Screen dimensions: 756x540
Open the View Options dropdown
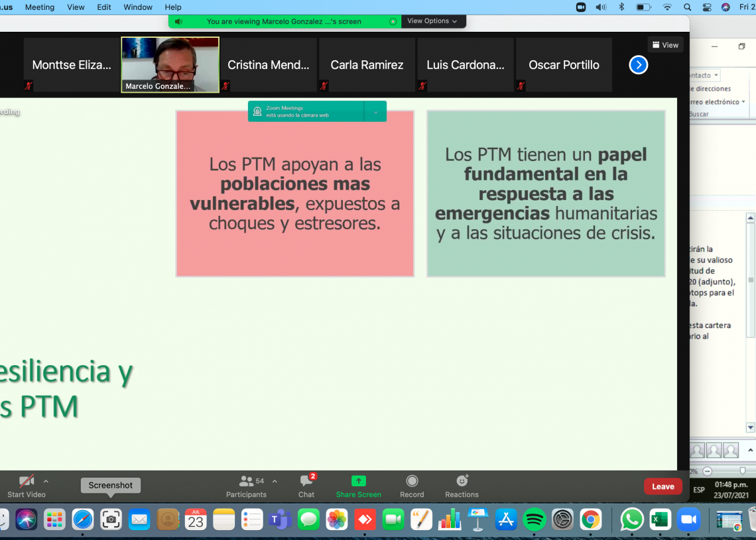pyautogui.click(x=432, y=21)
